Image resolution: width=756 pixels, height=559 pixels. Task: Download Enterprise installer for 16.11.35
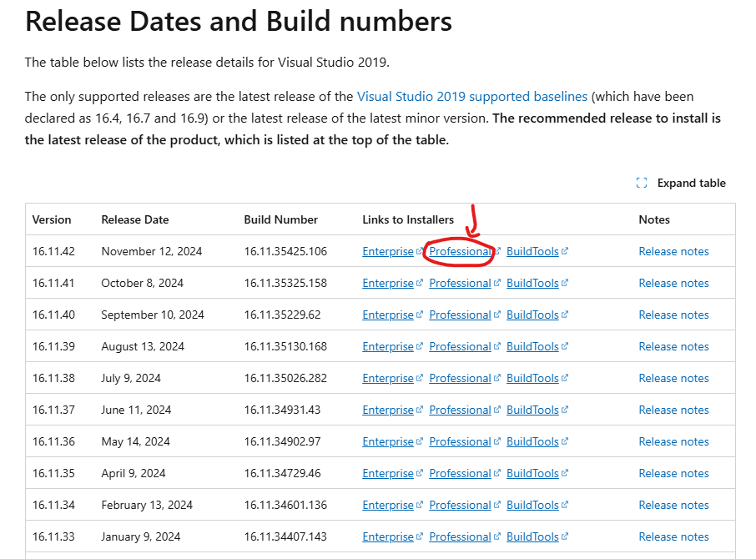[x=388, y=474]
